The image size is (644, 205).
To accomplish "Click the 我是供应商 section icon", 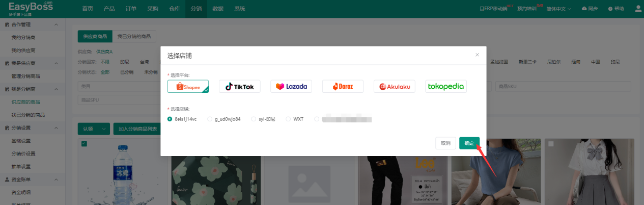I will [x=7, y=63].
